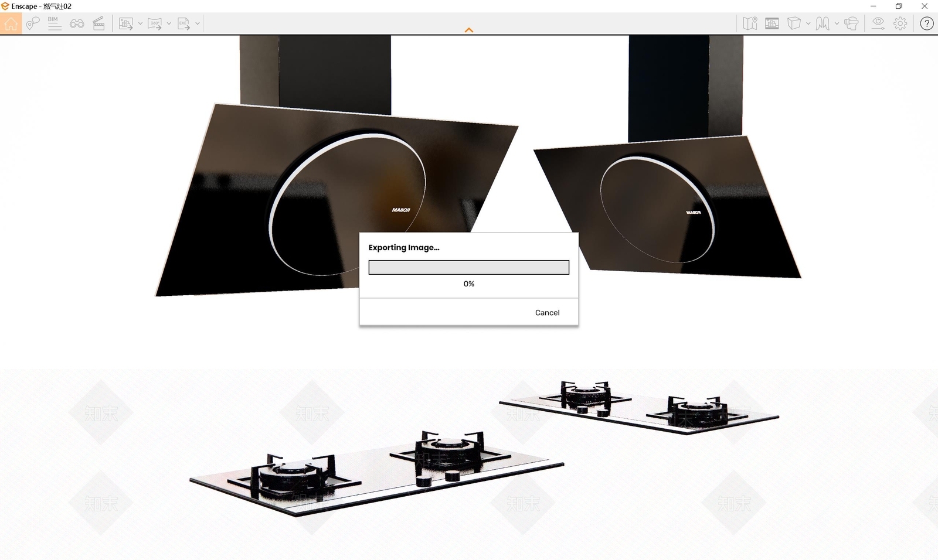Close the Enscape window
The width and height of the screenshot is (938, 560).
click(925, 6)
